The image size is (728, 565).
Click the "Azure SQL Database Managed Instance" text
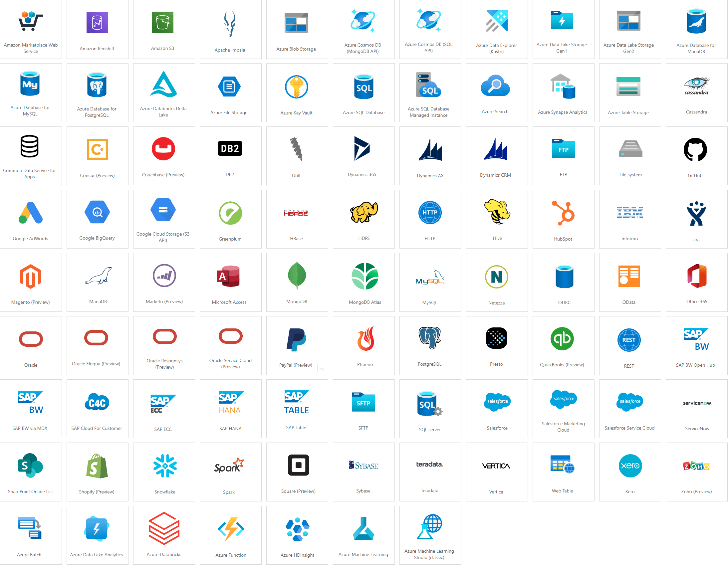pos(429,112)
